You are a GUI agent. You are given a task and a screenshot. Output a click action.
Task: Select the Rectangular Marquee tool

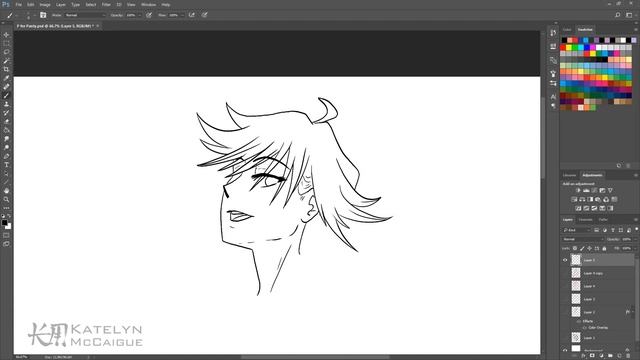pyautogui.click(x=6, y=43)
